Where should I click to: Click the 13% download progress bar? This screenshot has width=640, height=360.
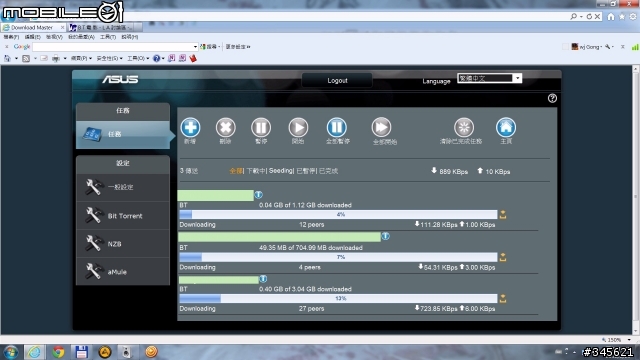[x=338, y=299]
